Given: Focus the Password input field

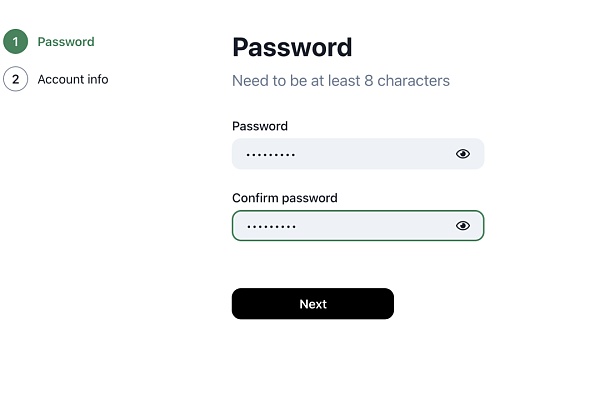Looking at the screenshot, I should tap(358, 154).
